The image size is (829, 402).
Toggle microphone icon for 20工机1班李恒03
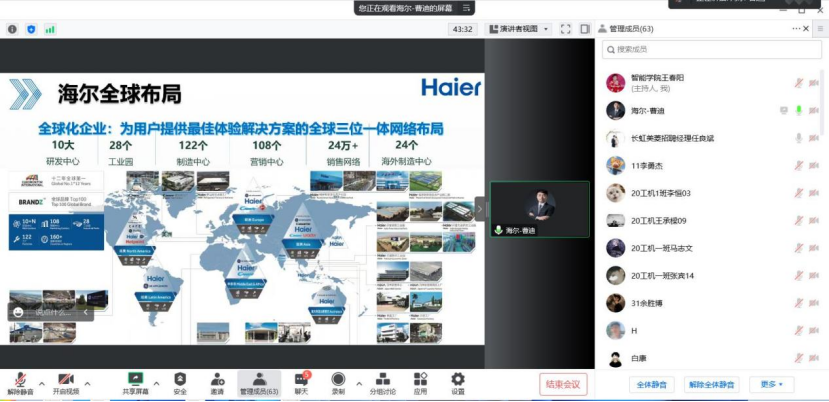(x=799, y=193)
